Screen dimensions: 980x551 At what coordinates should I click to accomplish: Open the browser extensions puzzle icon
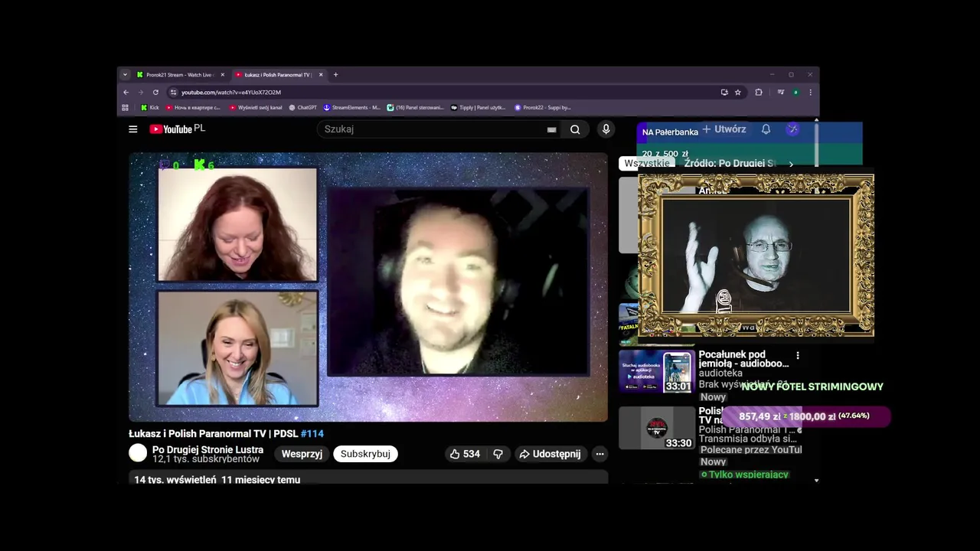(x=759, y=92)
